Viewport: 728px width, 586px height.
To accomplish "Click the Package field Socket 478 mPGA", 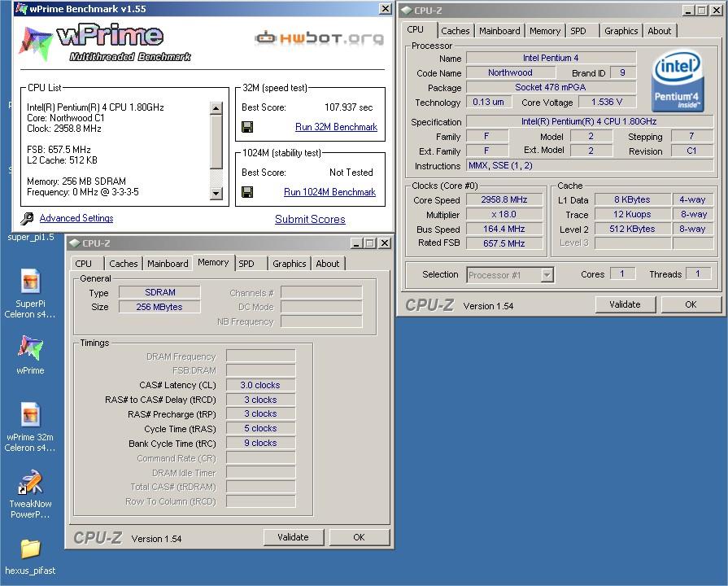I will [x=551, y=87].
